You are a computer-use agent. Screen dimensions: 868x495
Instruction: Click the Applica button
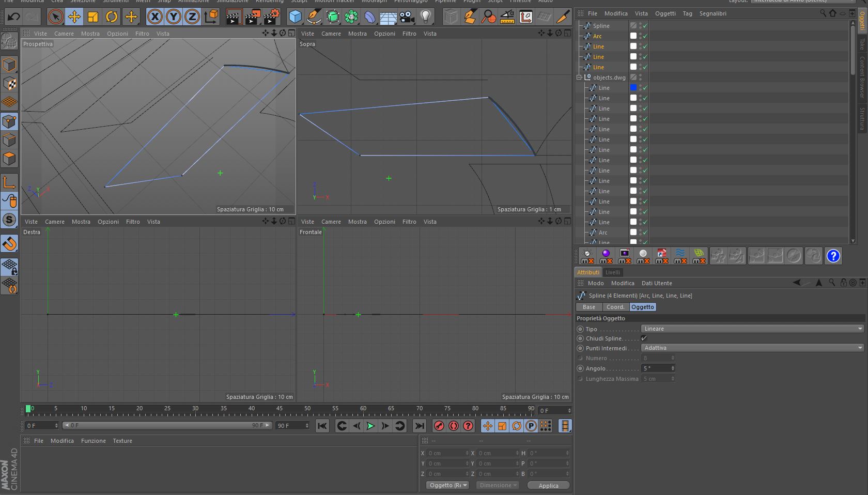point(548,486)
